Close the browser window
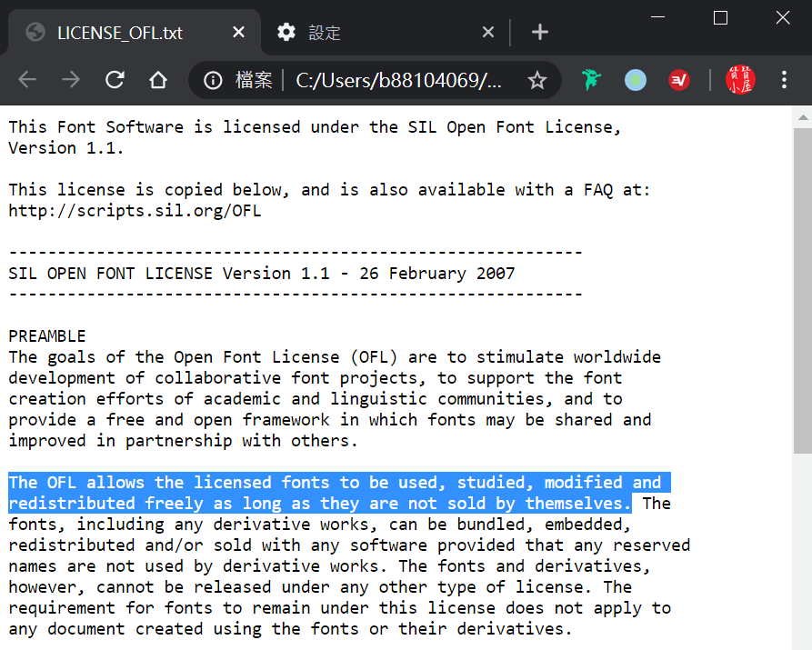812x650 pixels. point(783,17)
